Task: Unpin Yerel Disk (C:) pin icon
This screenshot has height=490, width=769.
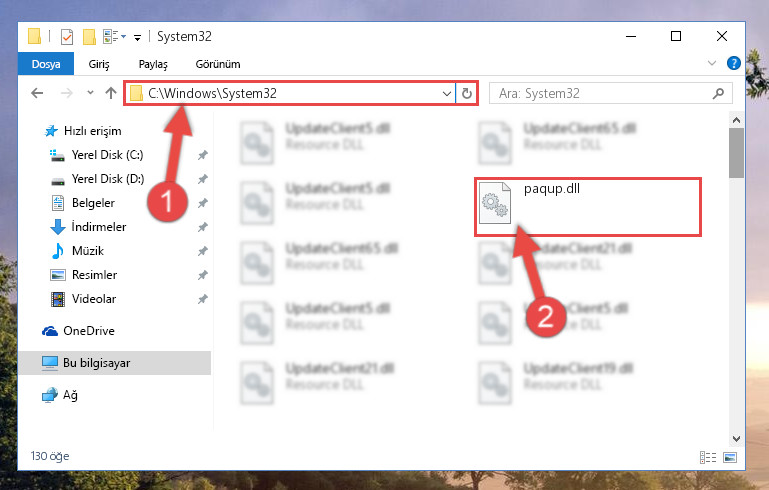Action: (x=203, y=155)
